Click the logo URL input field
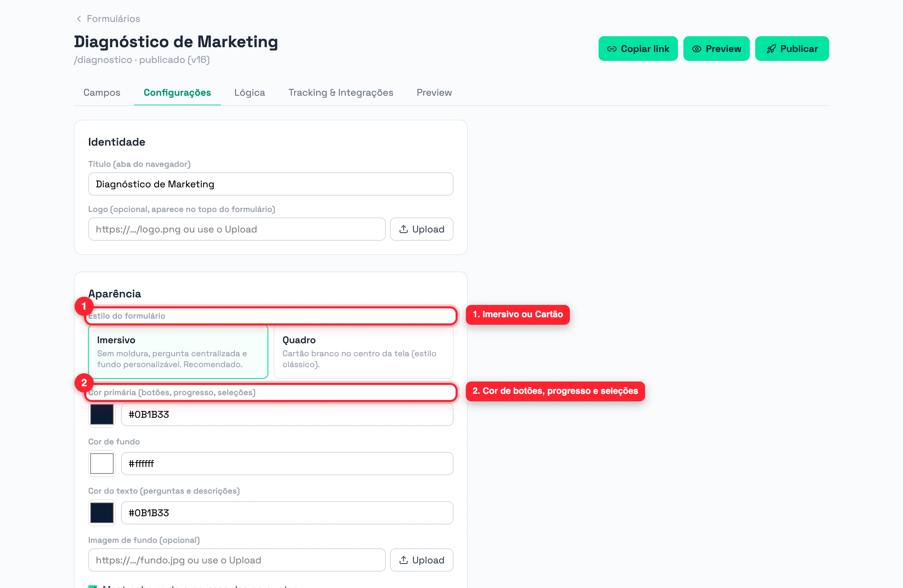The image size is (903, 588). pos(237,229)
